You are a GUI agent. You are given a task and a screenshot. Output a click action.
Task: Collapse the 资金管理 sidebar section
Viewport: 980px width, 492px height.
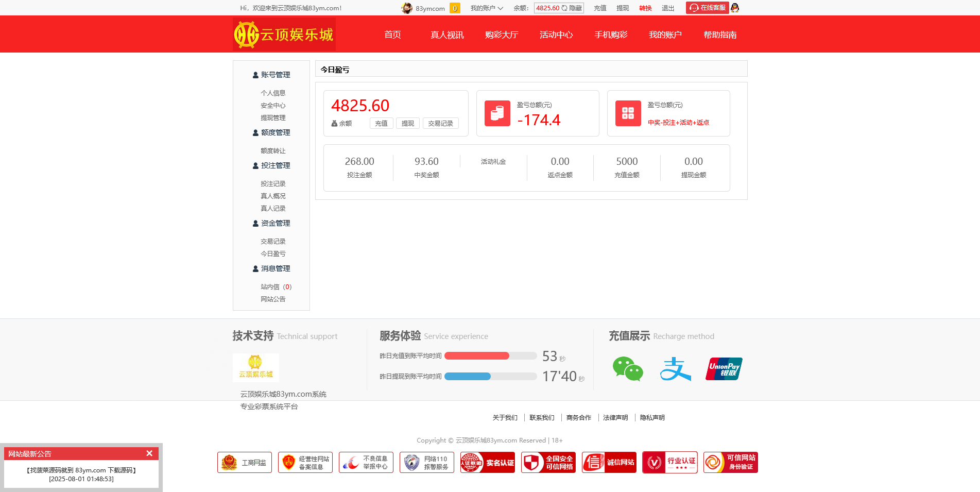pyautogui.click(x=271, y=223)
